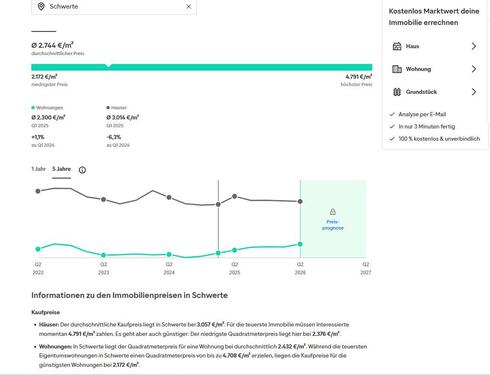Click the Schwerte location input field

point(114,7)
